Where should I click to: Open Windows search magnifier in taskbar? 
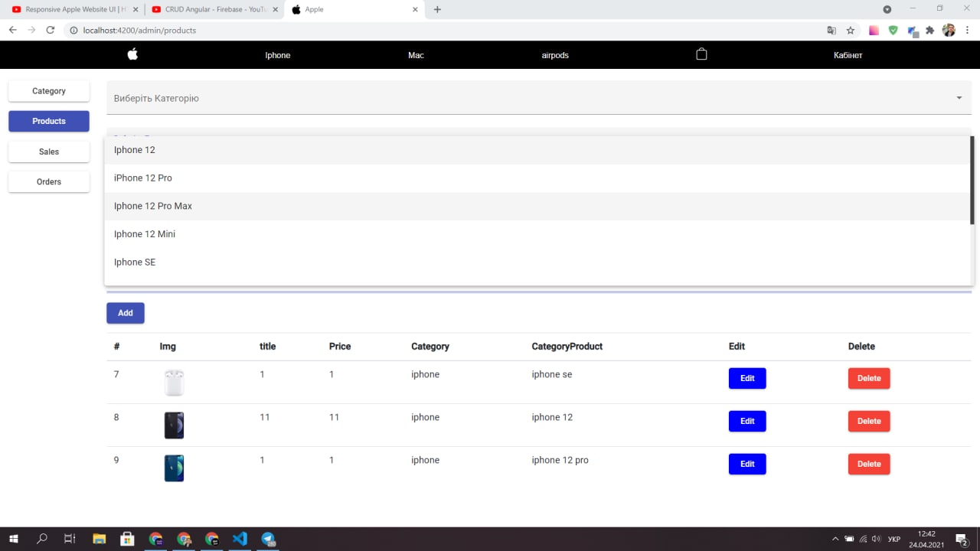coord(42,539)
